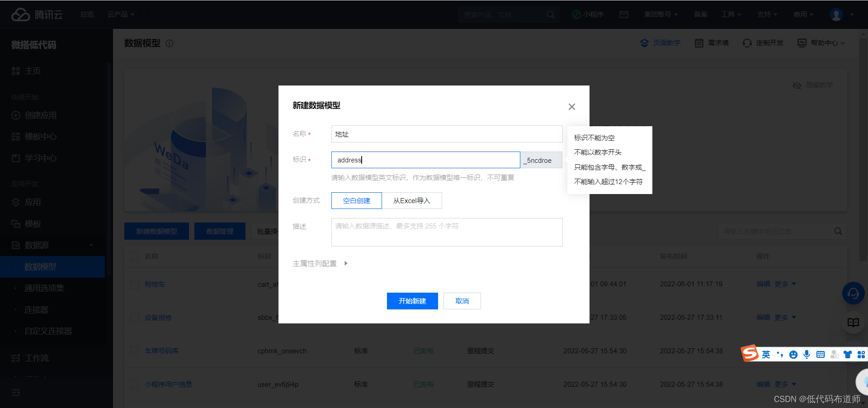Open the mail messages icon

pyautogui.click(x=624, y=14)
